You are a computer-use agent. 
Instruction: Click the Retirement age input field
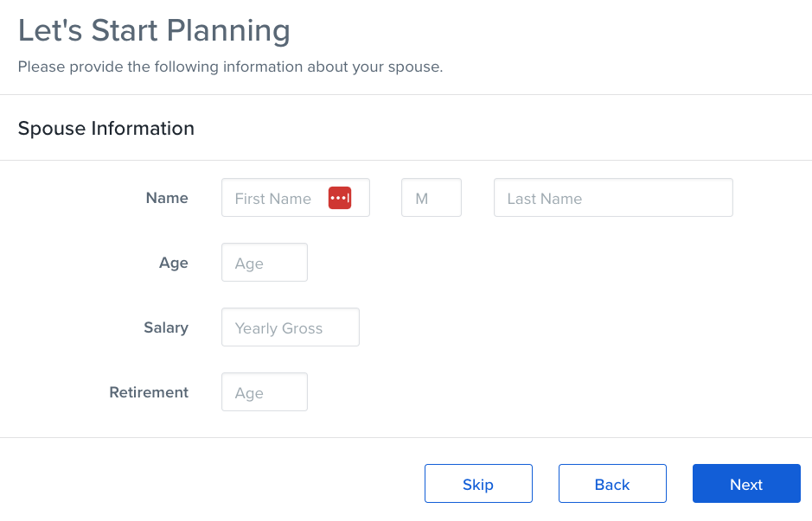[x=265, y=391]
